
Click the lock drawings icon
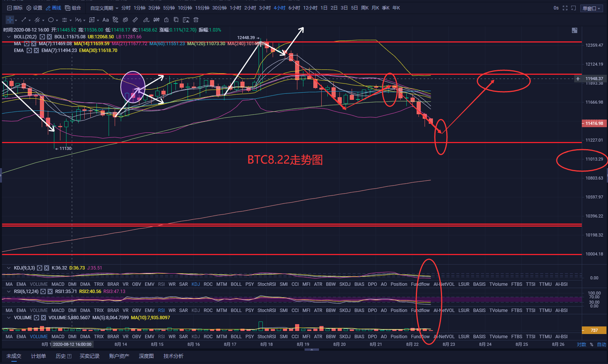point(166,20)
